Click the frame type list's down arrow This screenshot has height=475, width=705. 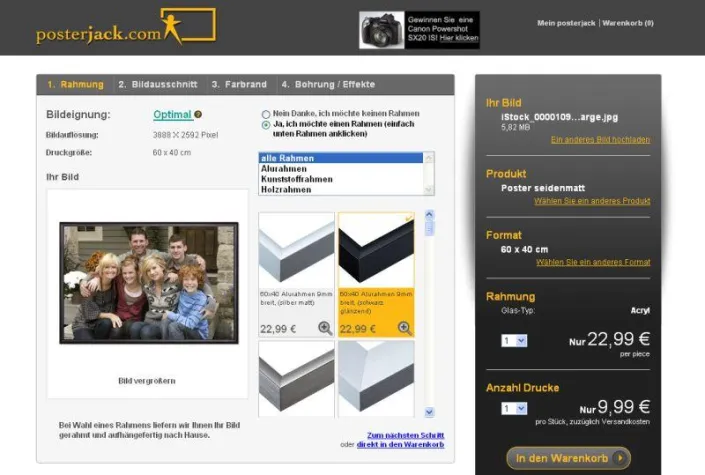point(428,190)
